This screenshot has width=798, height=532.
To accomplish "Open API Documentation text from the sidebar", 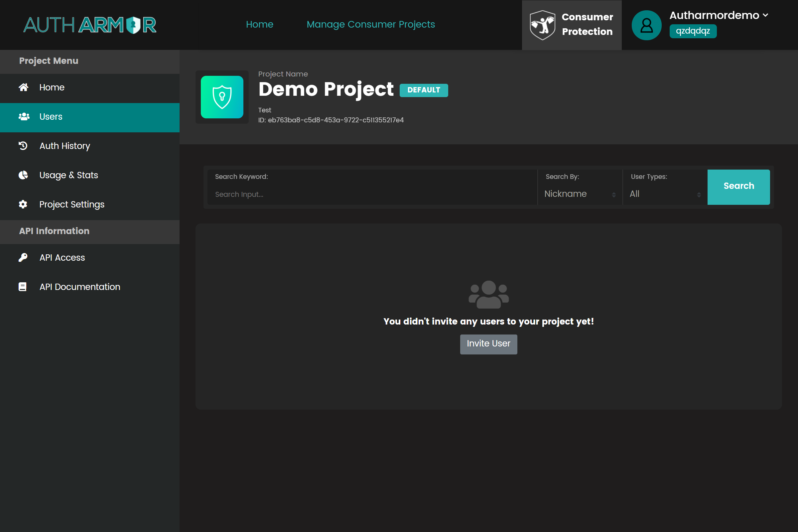I will click(x=80, y=287).
